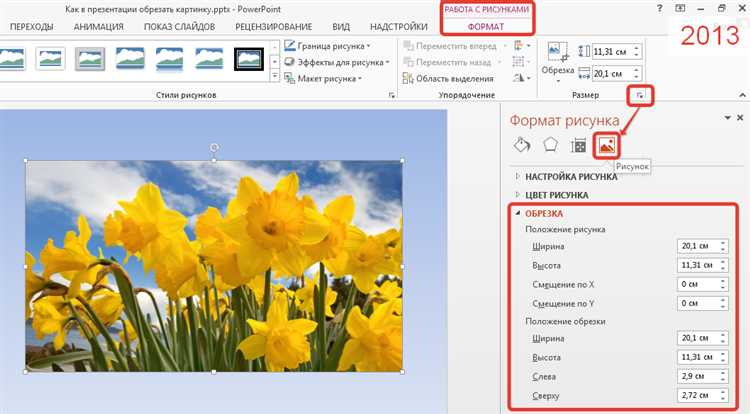Switch to the Анимация ribbon tab
The height and width of the screenshot is (414, 750).
click(99, 27)
